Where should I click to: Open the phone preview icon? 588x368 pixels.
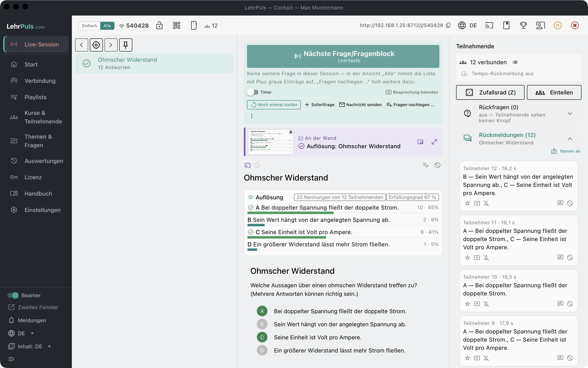coord(194,26)
